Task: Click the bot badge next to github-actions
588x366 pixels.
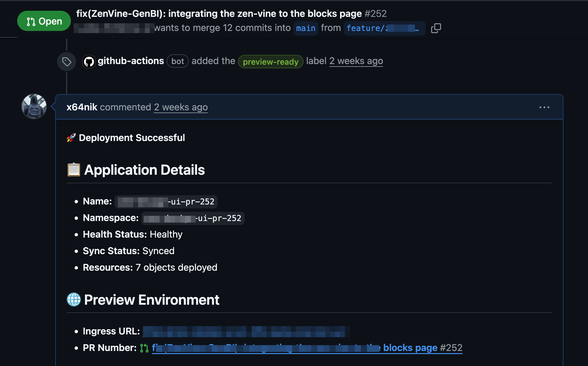Action: click(x=177, y=61)
